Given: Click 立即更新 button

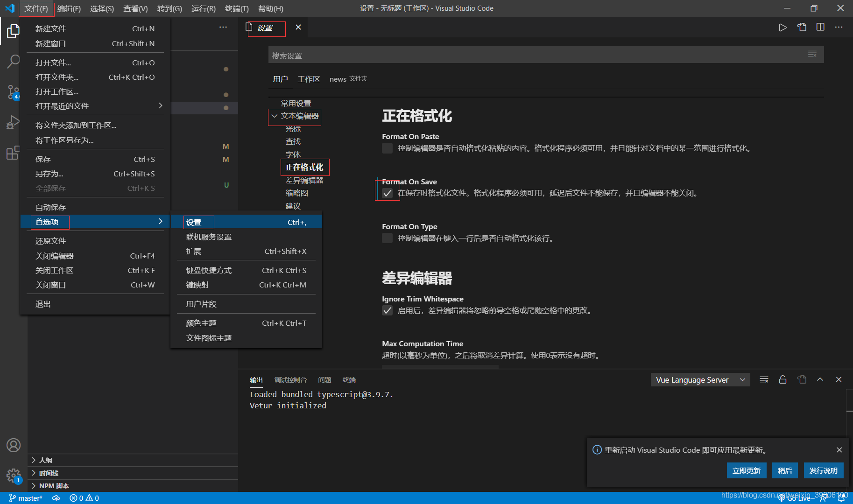Looking at the screenshot, I should [747, 470].
